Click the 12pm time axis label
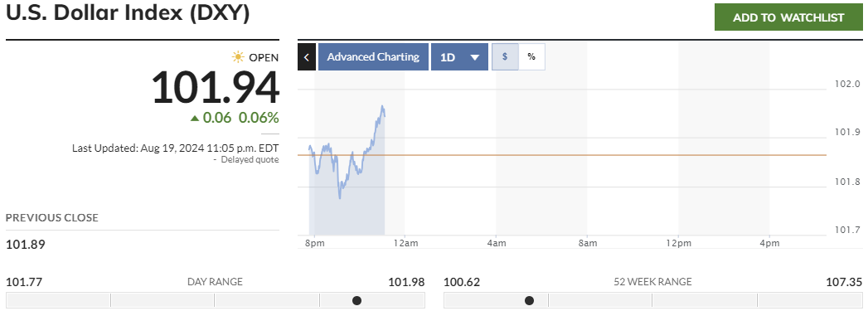Screen dimensions: 868x311 tap(679, 244)
